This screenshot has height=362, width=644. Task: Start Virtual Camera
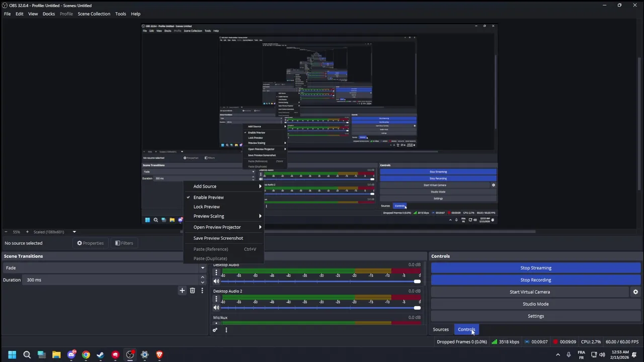tap(529, 292)
